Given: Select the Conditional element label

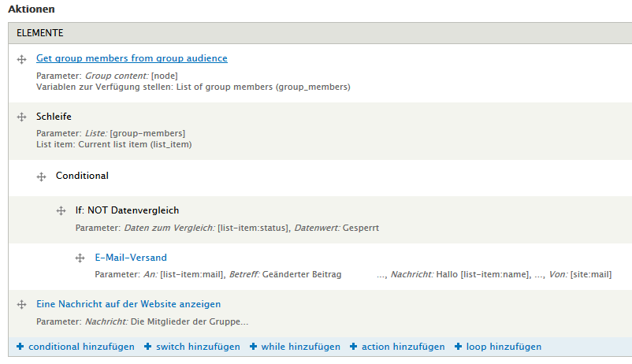Looking at the screenshot, I should (x=82, y=176).
